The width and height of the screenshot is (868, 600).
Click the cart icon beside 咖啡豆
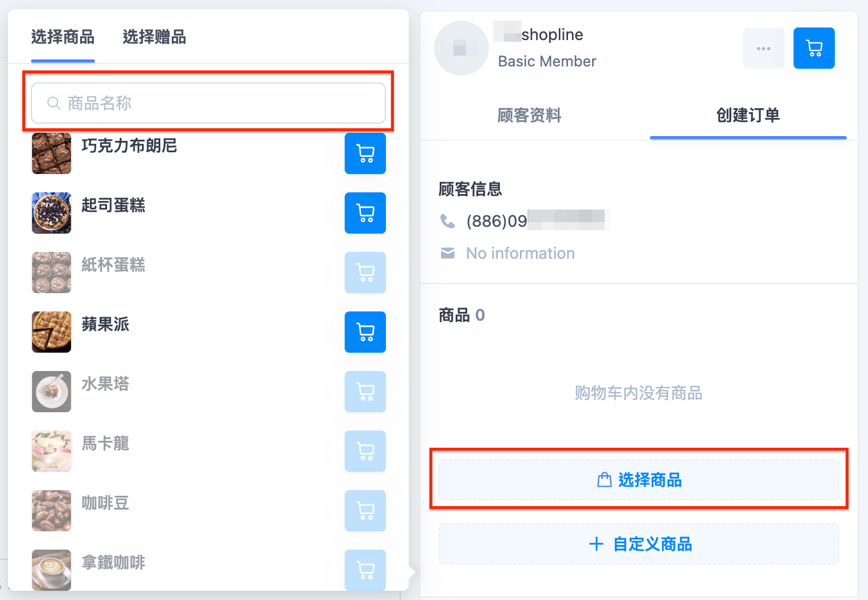coord(365,511)
